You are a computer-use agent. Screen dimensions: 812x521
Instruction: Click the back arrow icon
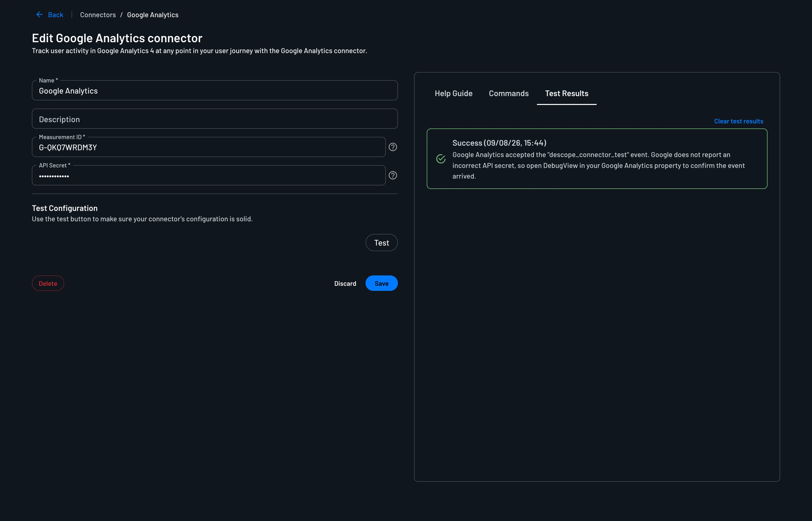pyautogui.click(x=39, y=15)
